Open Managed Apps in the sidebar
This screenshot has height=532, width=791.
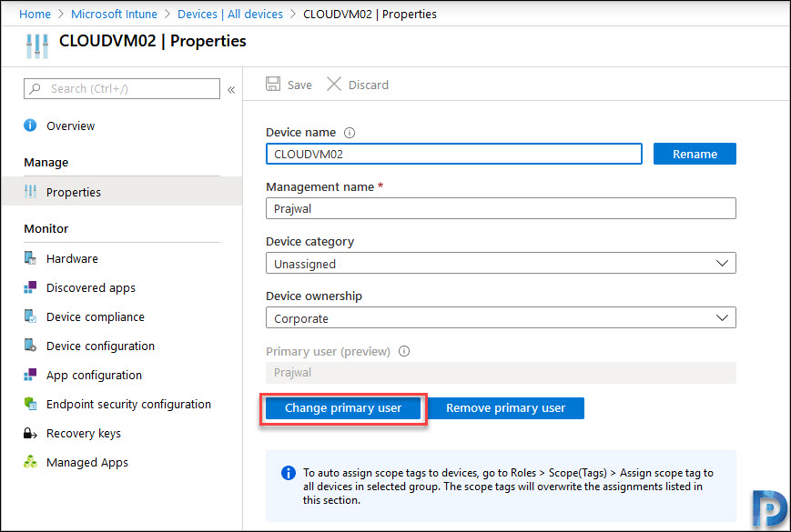click(87, 463)
